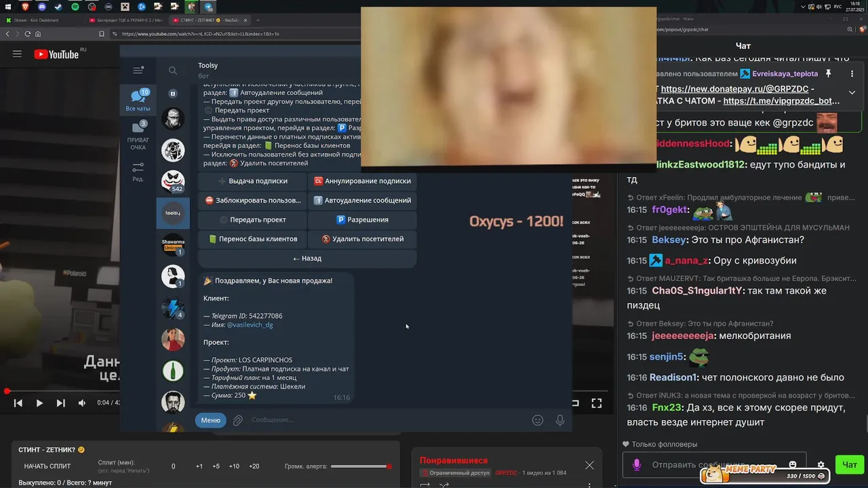This screenshot has height=488, width=868.
Task: Click the voice message microphone
Action: click(560, 420)
